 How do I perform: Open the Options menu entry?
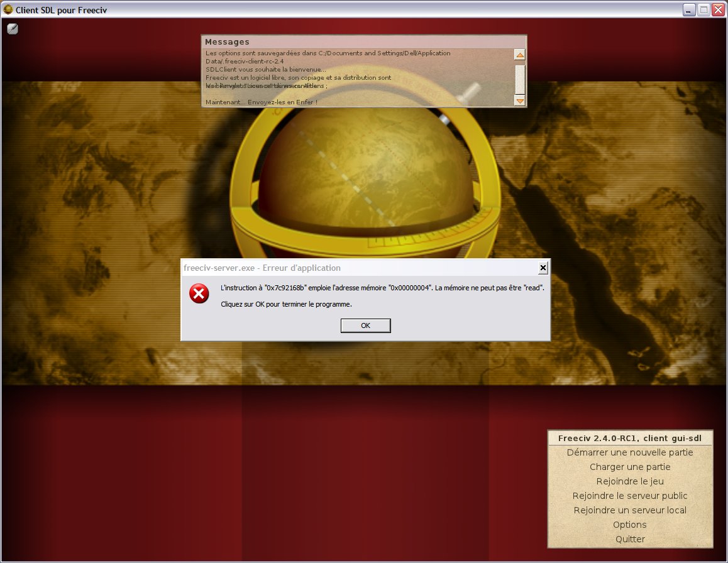pos(629,525)
